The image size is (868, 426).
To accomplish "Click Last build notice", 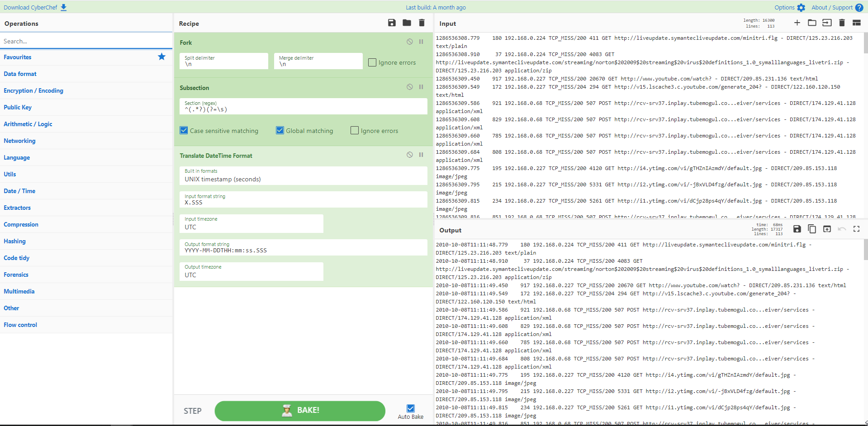I will [x=436, y=8].
